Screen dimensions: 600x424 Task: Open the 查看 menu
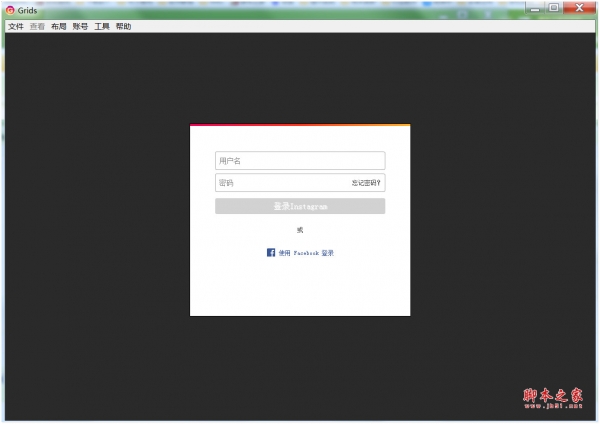(37, 26)
